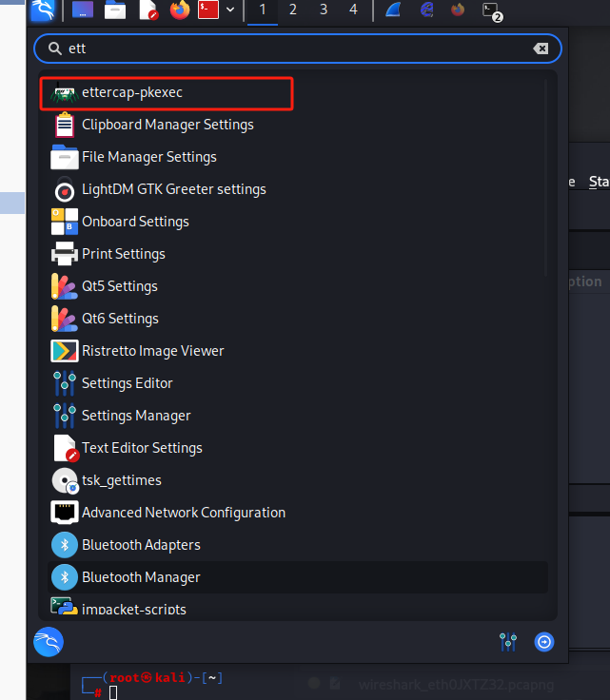This screenshot has width=610, height=700.
Task: Open Settings Editor
Action: (298, 383)
